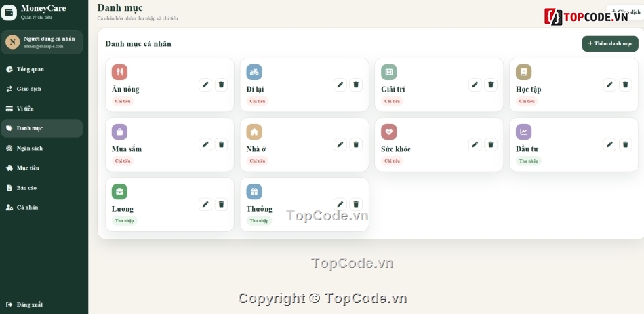This screenshot has height=314, width=644.
Task: Delete the Mua sắm category
Action: [x=221, y=144]
